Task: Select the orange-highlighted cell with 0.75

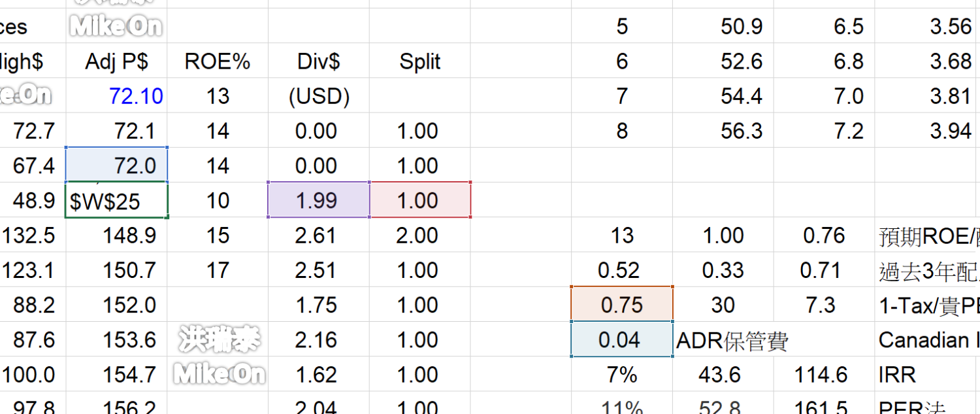Action: point(621,305)
